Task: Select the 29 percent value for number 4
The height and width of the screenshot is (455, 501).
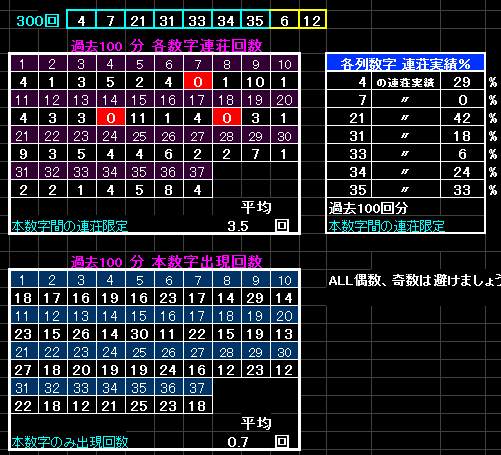Action: click(x=462, y=82)
